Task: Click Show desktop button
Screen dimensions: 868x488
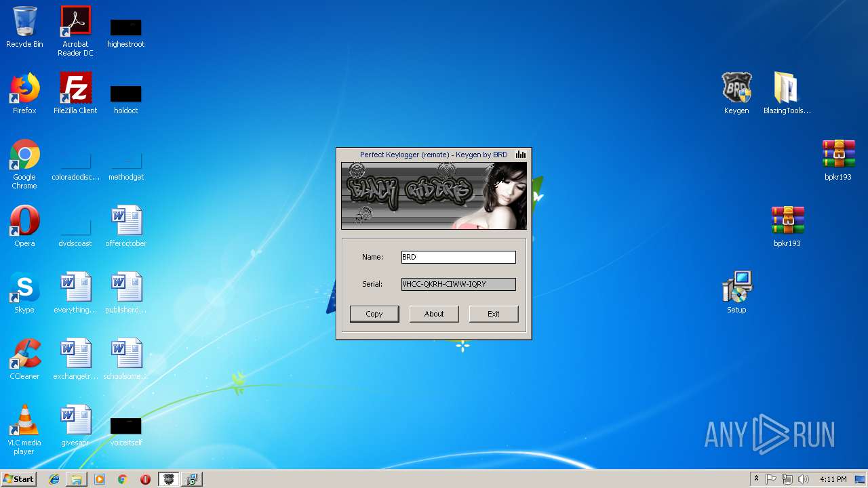Action: tap(861, 479)
